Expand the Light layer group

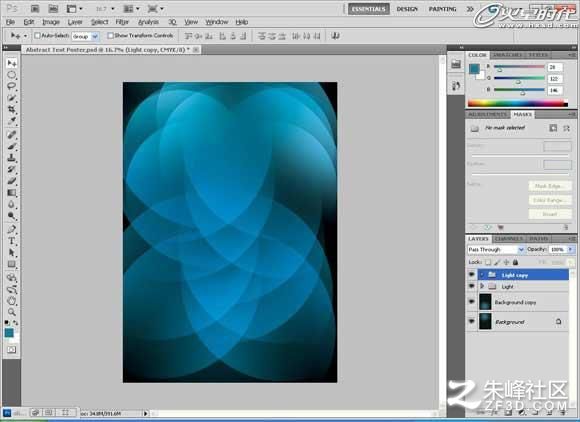coord(482,286)
